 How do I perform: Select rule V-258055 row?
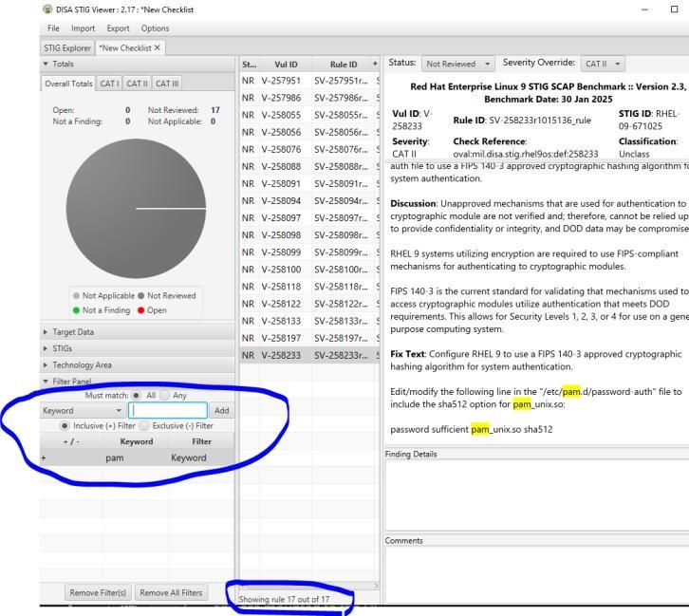pyautogui.click(x=309, y=115)
